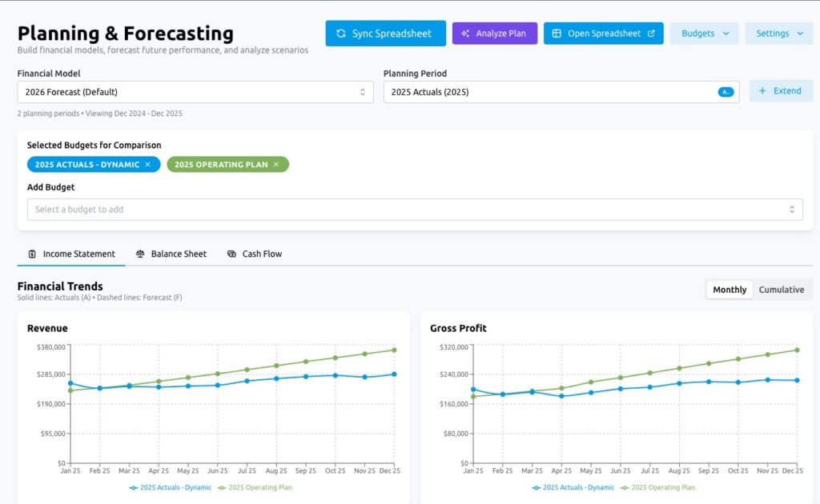Image resolution: width=820 pixels, height=504 pixels.
Task: Click the sparkle icon on Analyze Plan
Action: (x=465, y=34)
